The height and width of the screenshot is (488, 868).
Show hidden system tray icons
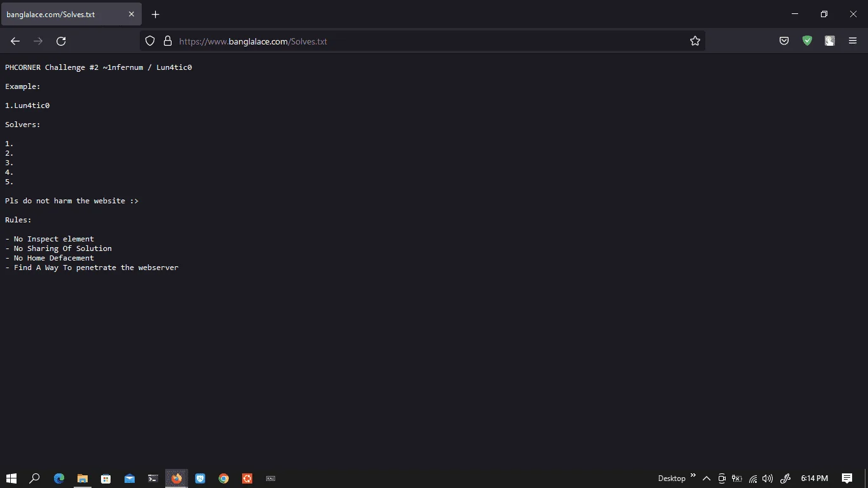point(707,478)
